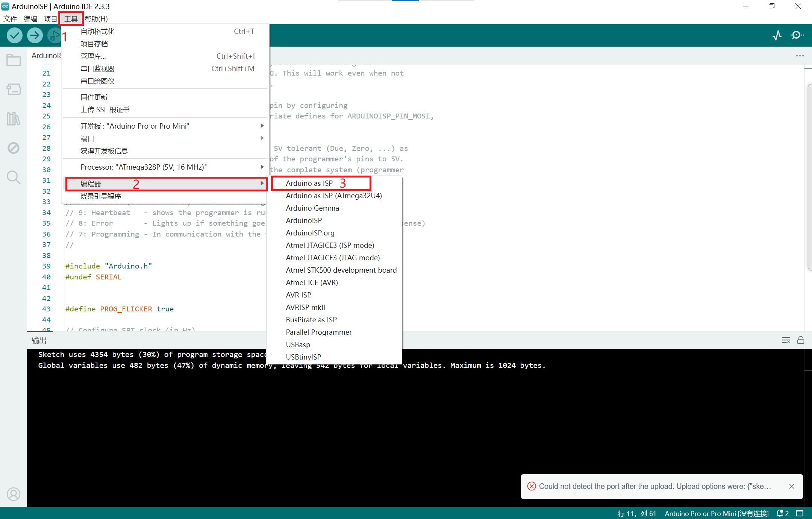Image resolution: width=812 pixels, height=519 pixels.
Task: Click the Upload arrow button
Action: click(35, 35)
